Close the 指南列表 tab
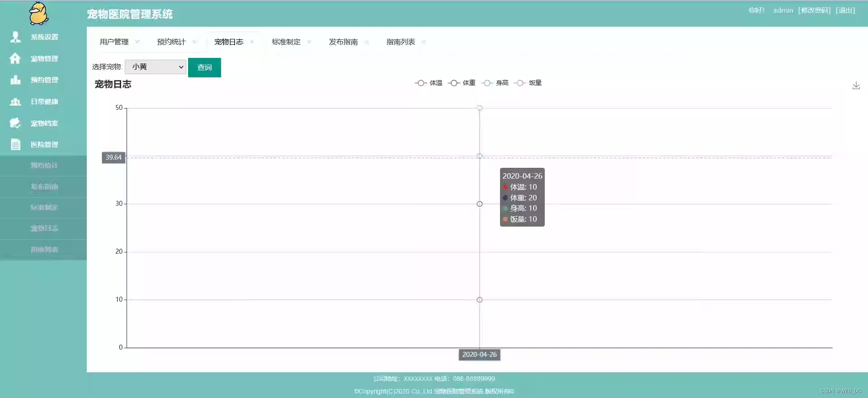The image size is (868, 398). (x=424, y=42)
